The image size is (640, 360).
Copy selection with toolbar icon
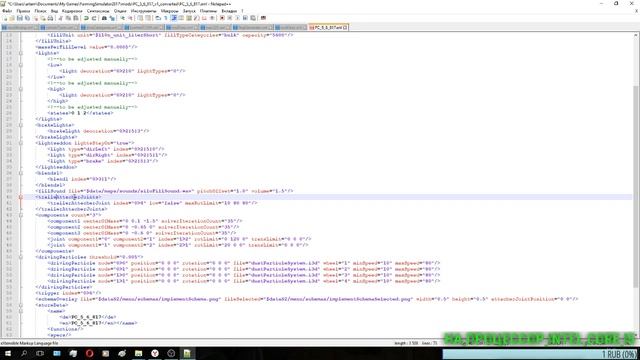coord(68,18)
